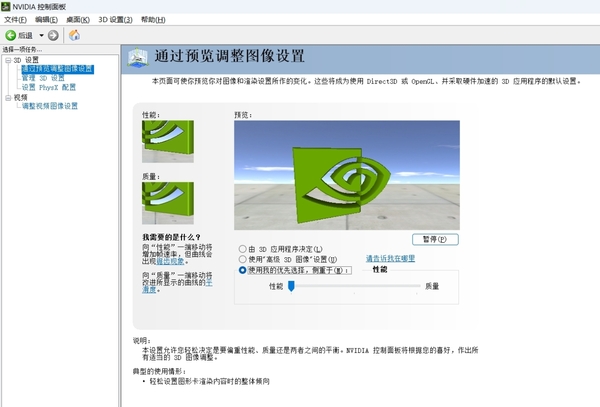
Task: Open 管理 3D 设置 tree item
Action: tap(43, 78)
